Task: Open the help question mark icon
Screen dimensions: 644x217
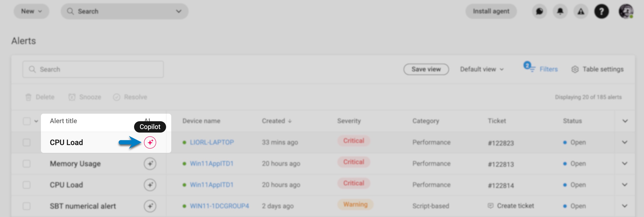Action: tap(601, 11)
